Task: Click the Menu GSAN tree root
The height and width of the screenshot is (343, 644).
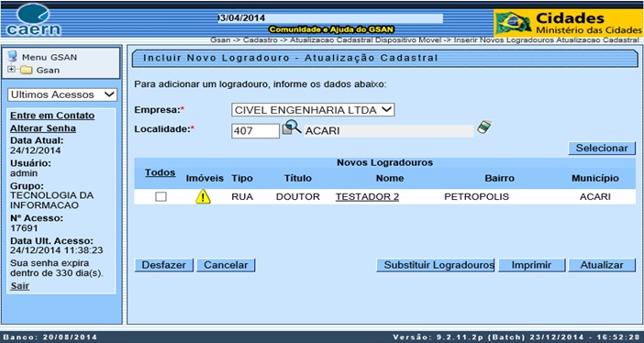Action: (x=50, y=57)
